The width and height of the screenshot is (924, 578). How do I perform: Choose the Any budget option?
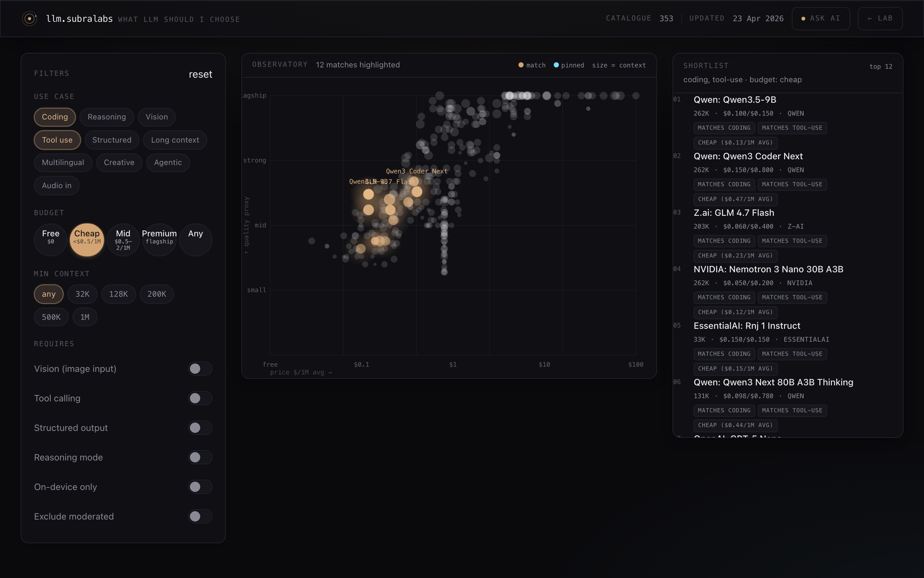(x=195, y=240)
